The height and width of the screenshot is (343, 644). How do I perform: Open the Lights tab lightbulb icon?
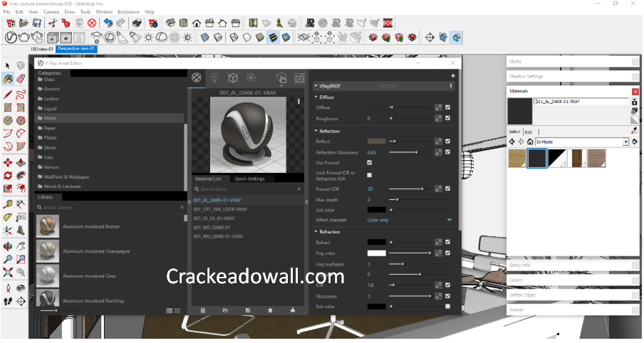tap(214, 78)
